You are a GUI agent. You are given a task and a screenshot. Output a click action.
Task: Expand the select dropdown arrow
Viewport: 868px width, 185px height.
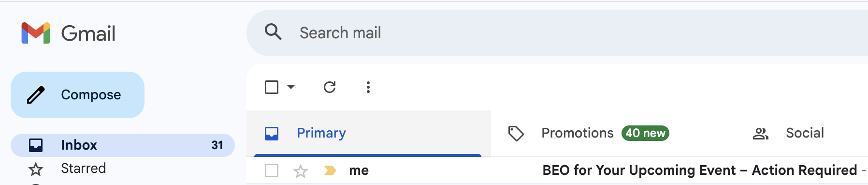pos(291,87)
